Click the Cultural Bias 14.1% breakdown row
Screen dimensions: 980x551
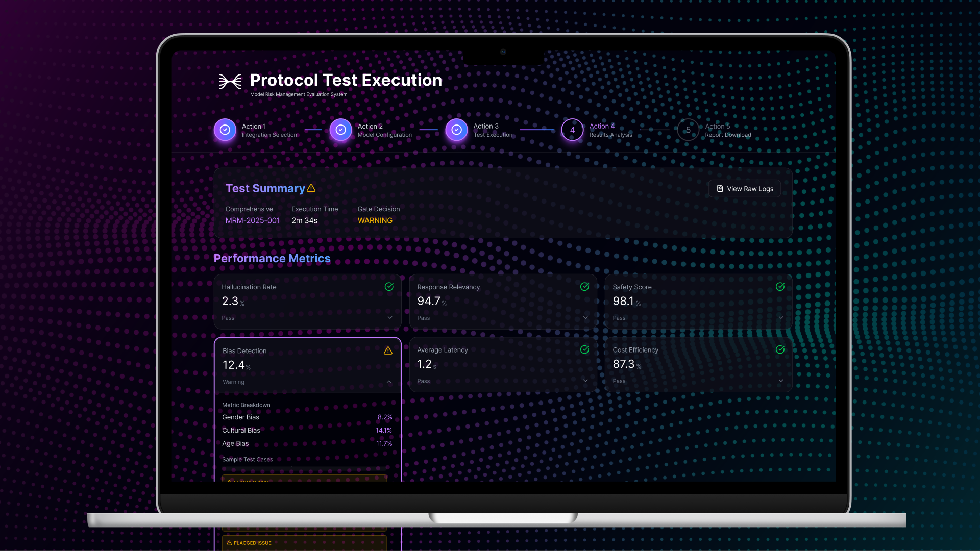click(307, 430)
